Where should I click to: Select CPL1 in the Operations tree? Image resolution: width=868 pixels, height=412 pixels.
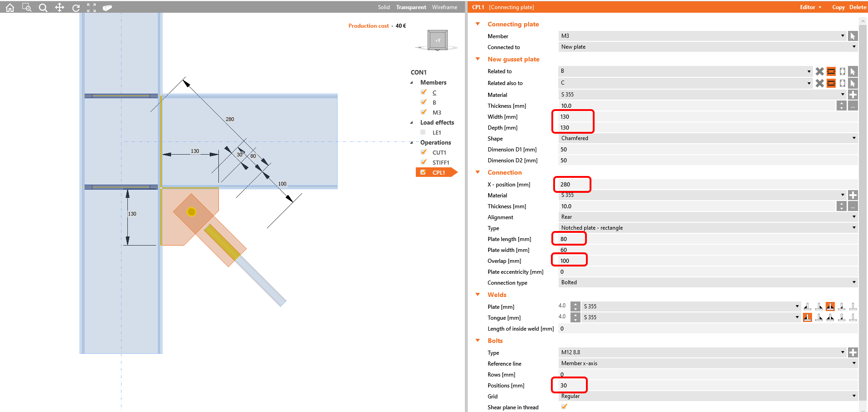click(x=439, y=172)
